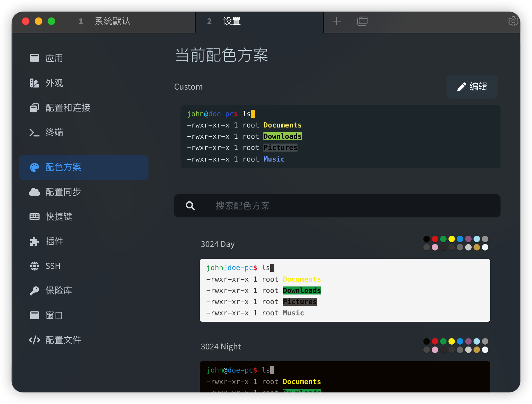Switch to tab 2 设置
532x404 pixels.
tap(260, 22)
